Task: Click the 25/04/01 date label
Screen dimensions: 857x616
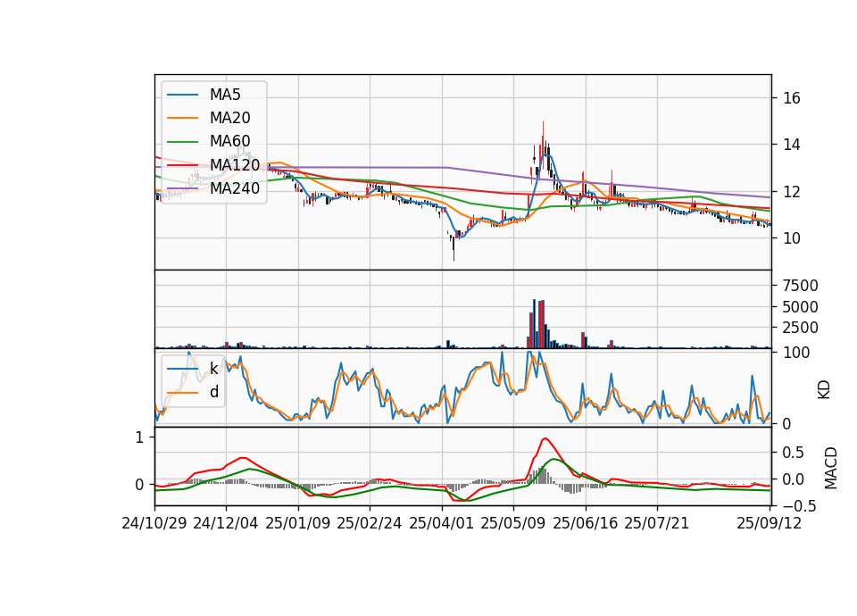Action: tap(441, 523)
